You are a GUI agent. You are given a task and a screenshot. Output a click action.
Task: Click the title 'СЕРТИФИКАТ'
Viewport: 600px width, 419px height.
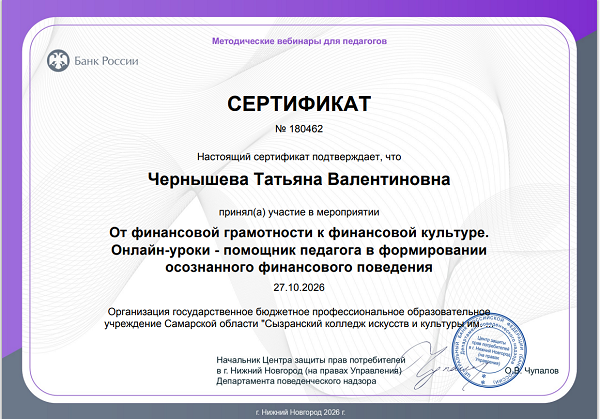click(x=299, y=104)
